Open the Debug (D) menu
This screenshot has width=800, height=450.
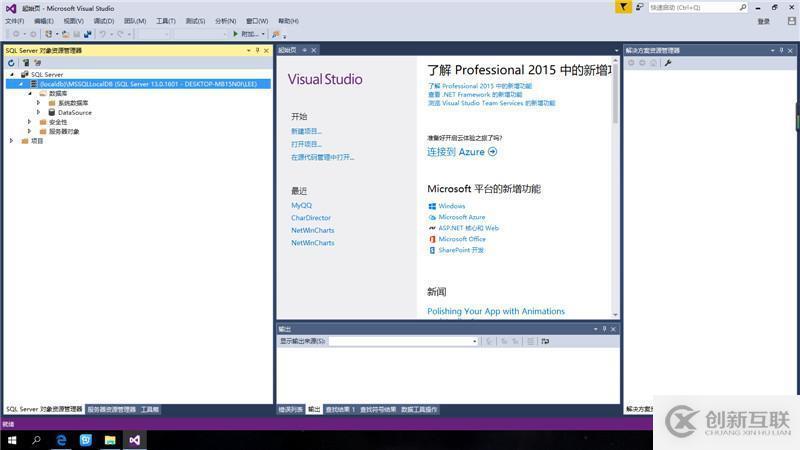tap(104, 21)
